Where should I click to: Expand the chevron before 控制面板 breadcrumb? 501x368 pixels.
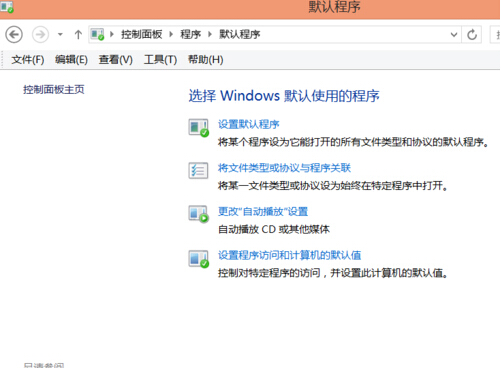(112, 34)
